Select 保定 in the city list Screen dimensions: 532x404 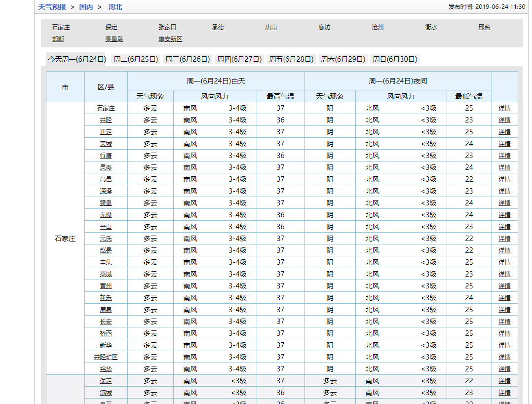coord(112,27)
